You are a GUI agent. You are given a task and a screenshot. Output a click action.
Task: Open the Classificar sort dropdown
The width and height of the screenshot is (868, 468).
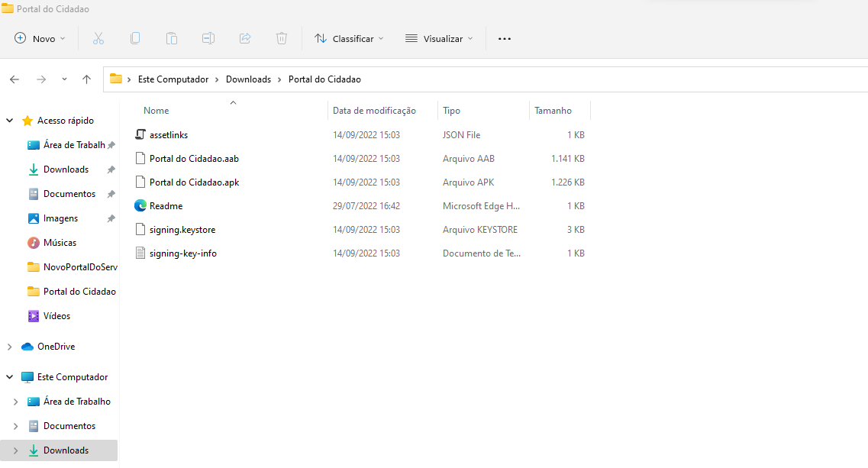point(349,38)
